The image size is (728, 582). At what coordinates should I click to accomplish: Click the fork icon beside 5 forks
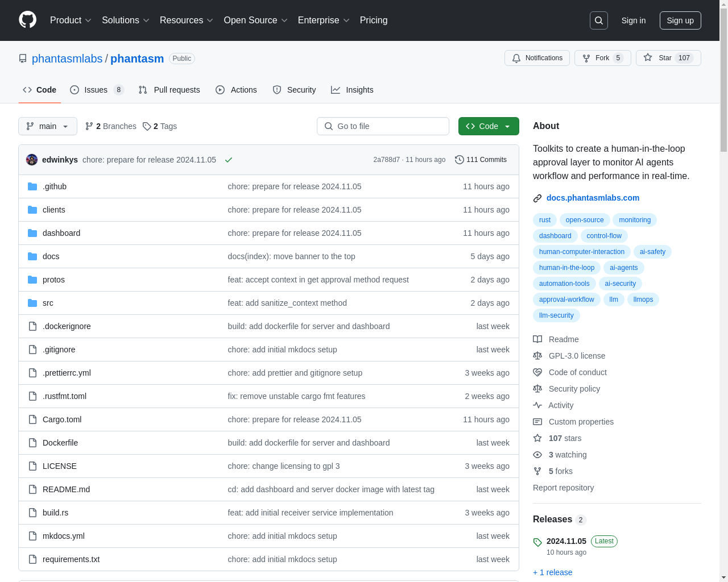[537, 471]
